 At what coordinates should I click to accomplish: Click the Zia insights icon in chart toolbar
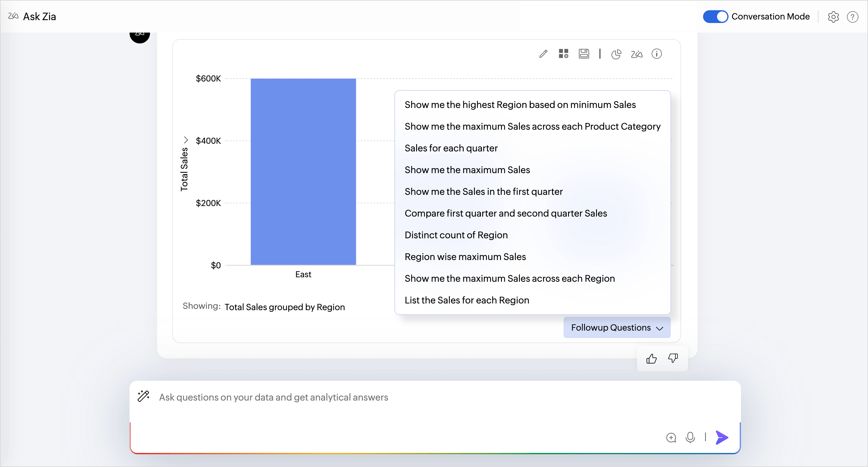pos(637,54)
